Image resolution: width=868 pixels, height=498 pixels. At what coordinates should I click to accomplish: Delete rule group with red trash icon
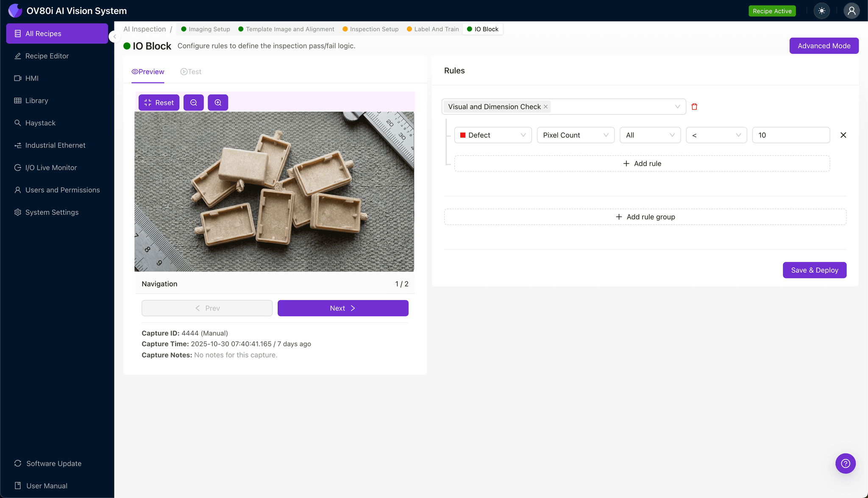(694, 107)
